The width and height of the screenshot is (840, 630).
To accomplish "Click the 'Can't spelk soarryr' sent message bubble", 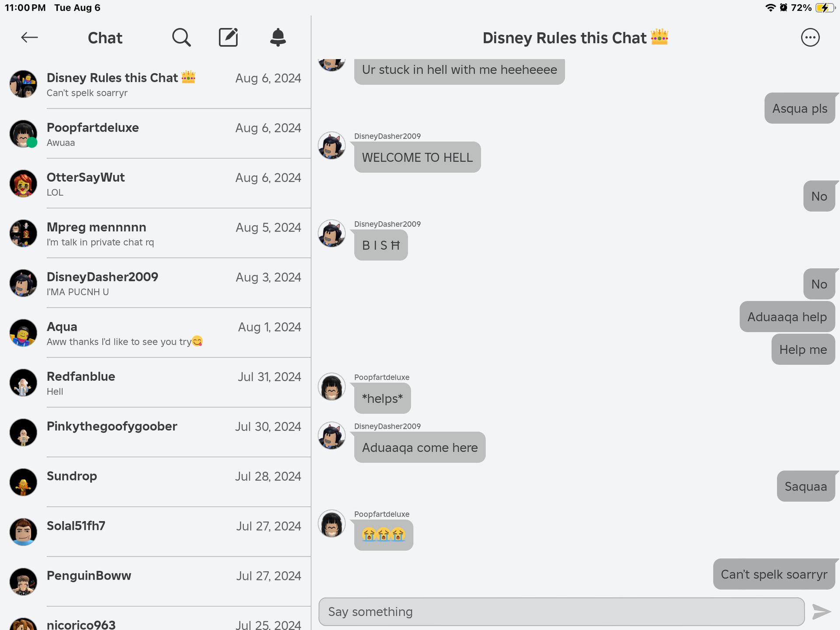I will pos(774,574).
